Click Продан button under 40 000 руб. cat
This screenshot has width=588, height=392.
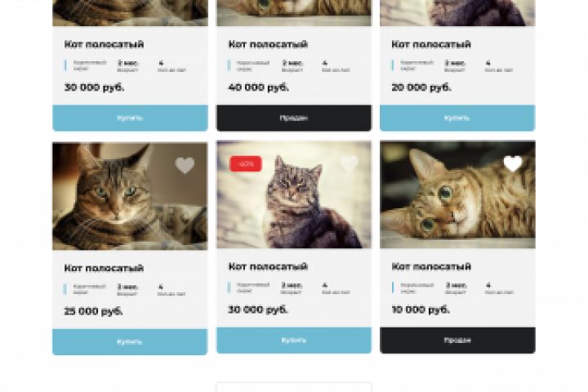pos(294,118)
